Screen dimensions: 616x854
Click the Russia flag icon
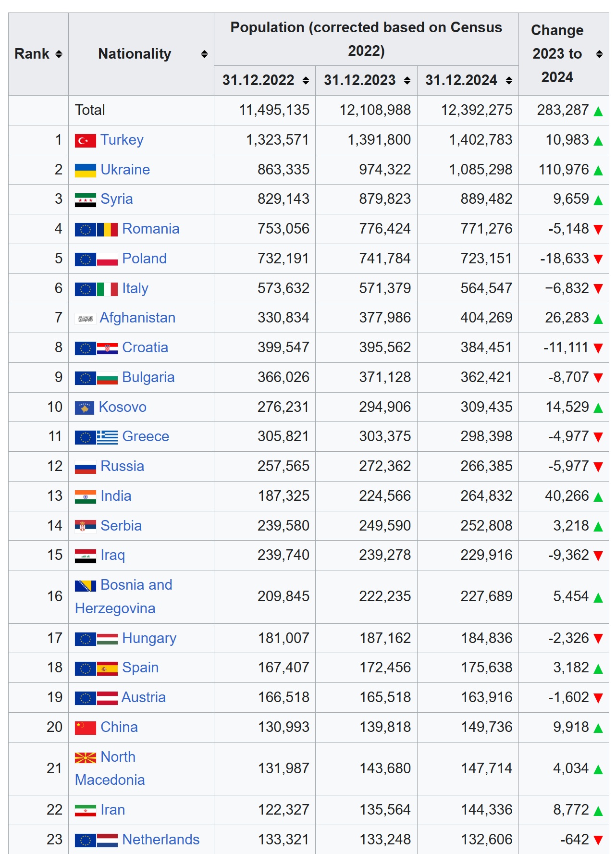(86, 467)
